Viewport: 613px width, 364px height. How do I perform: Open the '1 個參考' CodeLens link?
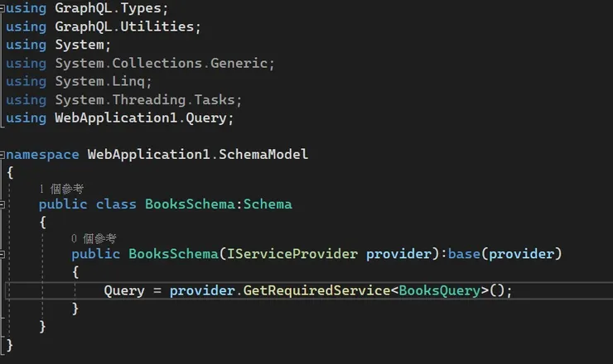tap(61, 189)
